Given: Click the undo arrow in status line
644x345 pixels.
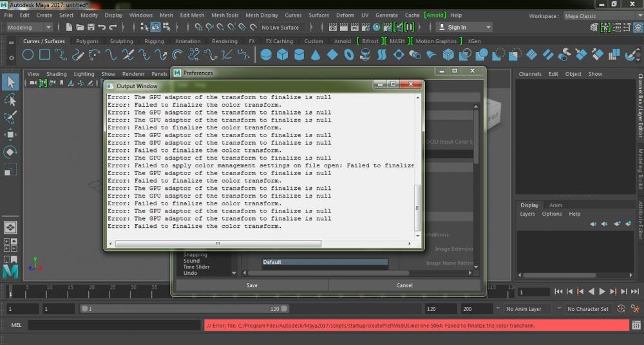Looking at the screenshot, I should [102, 28].
